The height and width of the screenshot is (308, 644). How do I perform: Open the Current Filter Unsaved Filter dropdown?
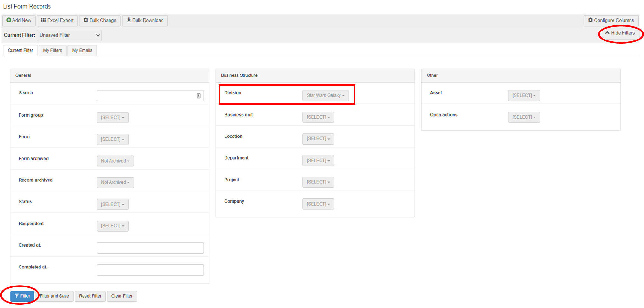pos(69,35)
